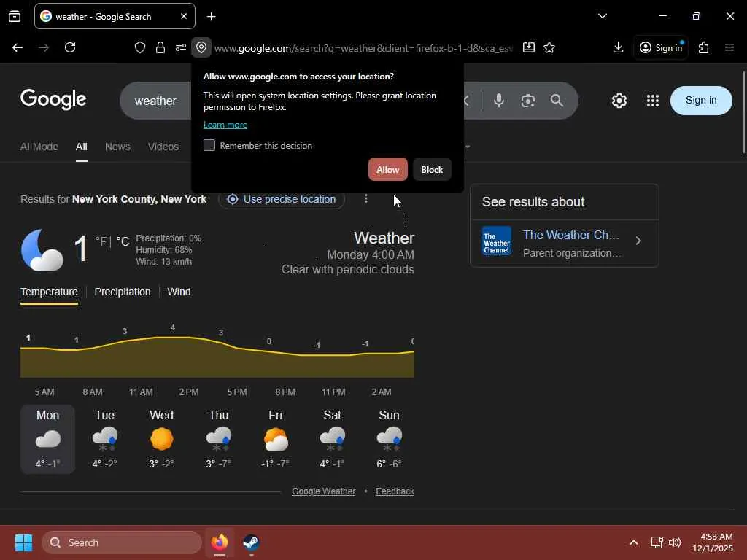Image resolution: width=747 pixels, height=560 pixels.
Task: Open tracking protection shield icon
Action: [139, 47]
